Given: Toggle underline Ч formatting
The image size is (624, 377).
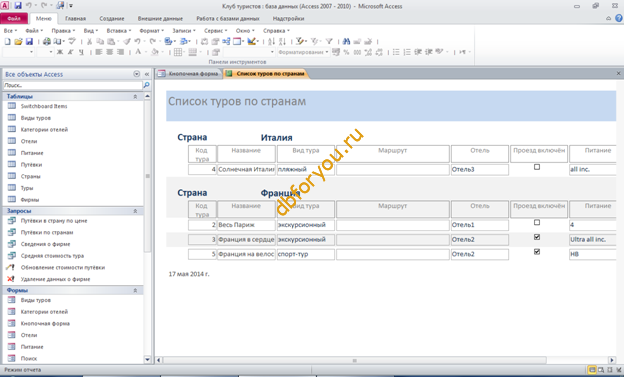Looking at the screenshot, I should pyautogui.click(x=81, y=52).
